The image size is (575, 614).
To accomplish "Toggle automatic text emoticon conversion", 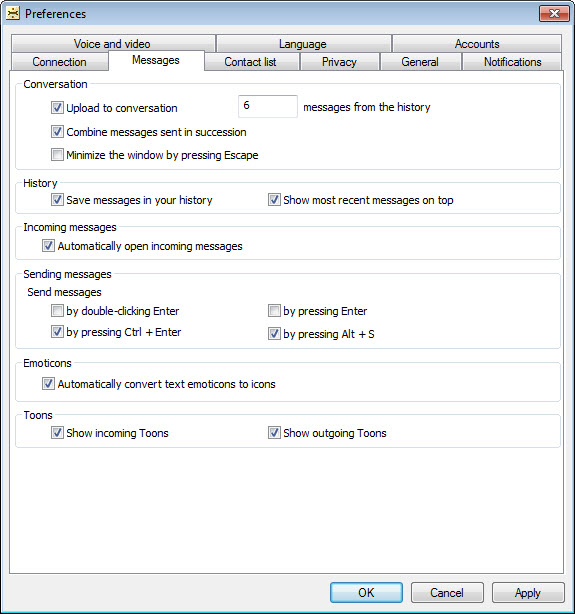I will 48,384.
